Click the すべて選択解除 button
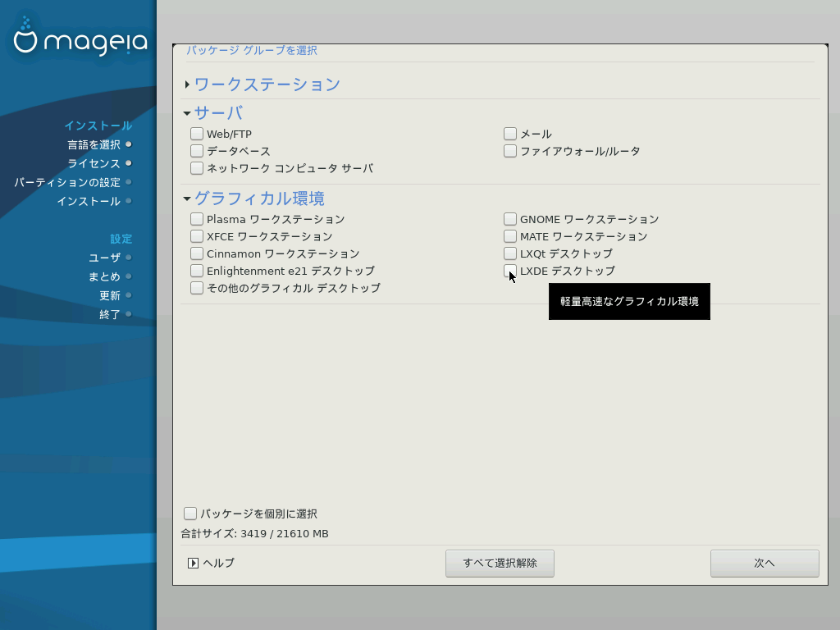 pyautogui.click(x=500, y=564)
